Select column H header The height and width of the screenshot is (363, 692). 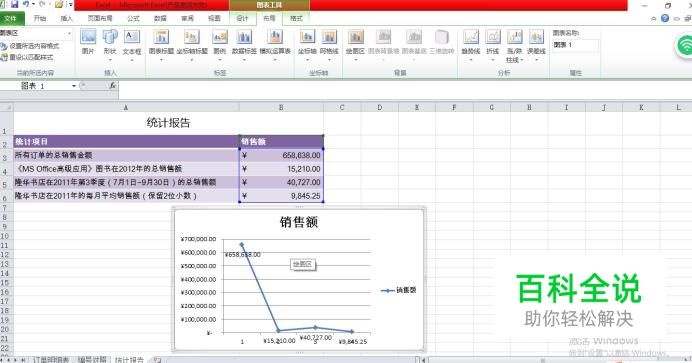click(529, 107)
